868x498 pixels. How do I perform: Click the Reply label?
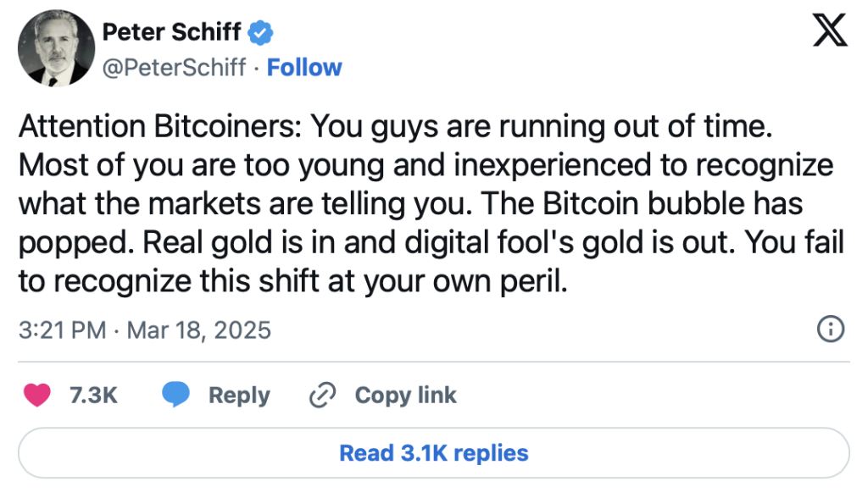pos(239,395)
